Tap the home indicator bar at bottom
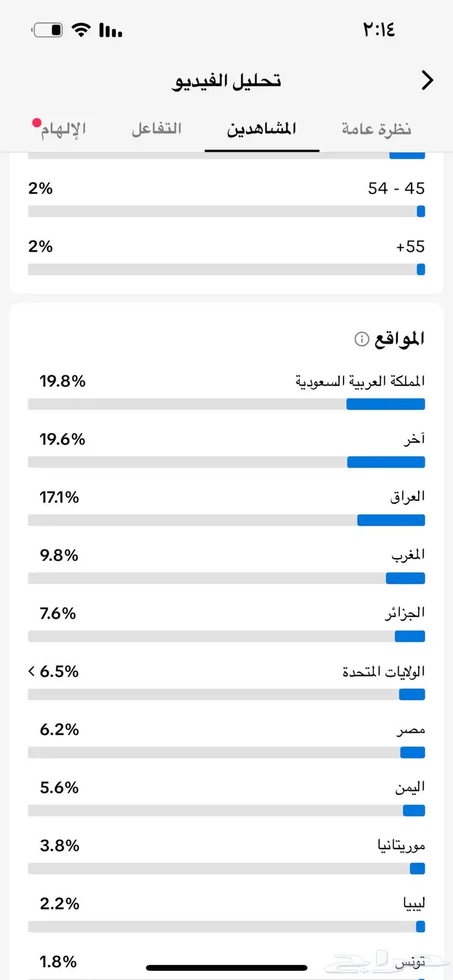 (226, 968)
